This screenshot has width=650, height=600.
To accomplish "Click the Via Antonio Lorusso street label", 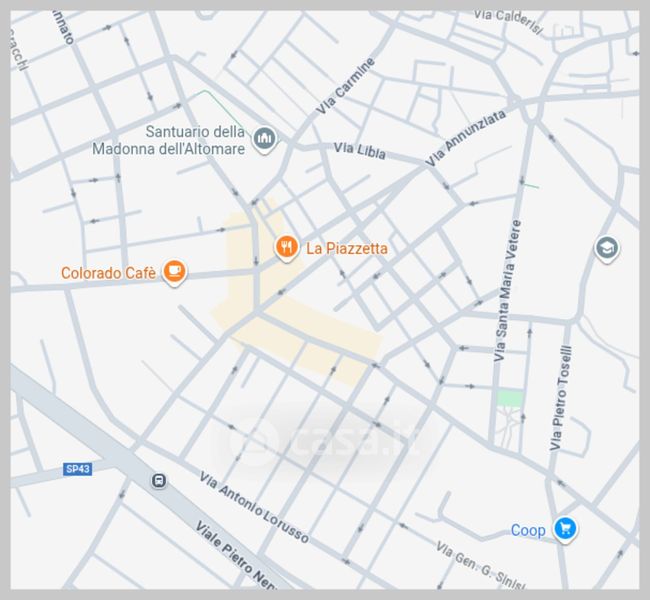I will [254, 507].
